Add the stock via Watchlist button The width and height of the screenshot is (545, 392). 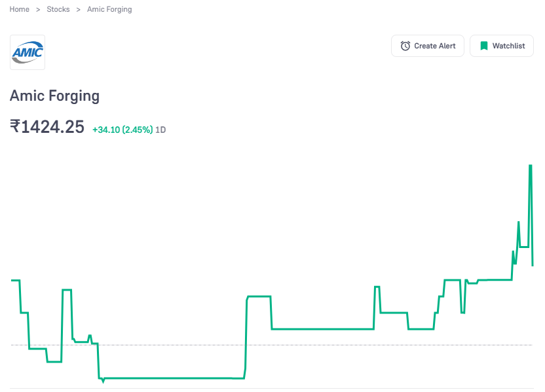point(502,46)
